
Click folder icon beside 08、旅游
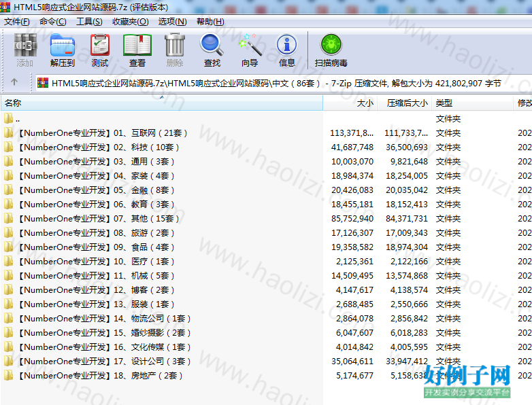click(x=8, y=233)
